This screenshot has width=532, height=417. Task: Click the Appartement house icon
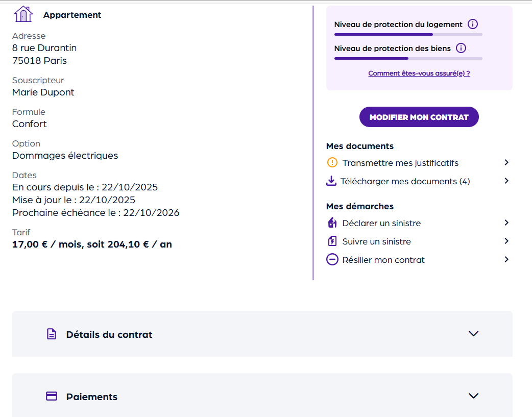coord(23,14)
